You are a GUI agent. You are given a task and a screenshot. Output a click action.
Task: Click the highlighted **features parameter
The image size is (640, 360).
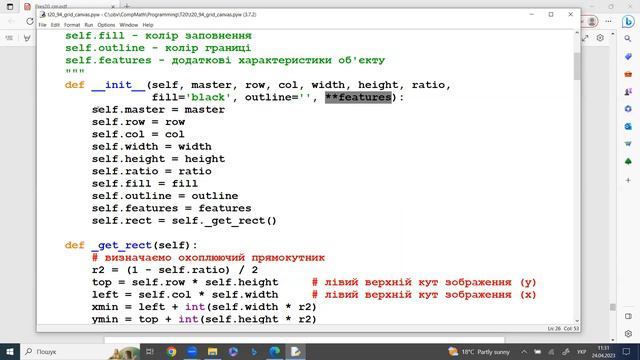click(358, 97)
